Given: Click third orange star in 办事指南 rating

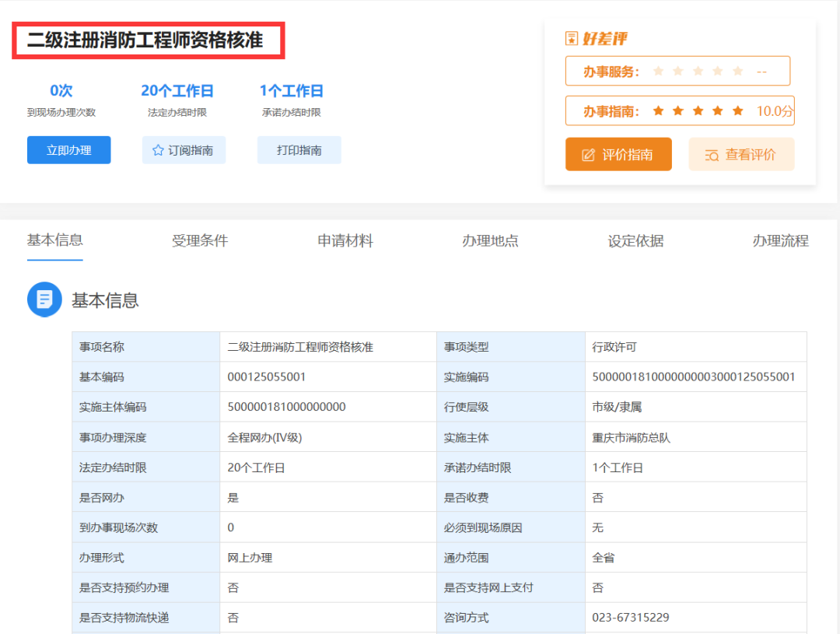Looking at the screenshot, I should [x=698, y=111].
